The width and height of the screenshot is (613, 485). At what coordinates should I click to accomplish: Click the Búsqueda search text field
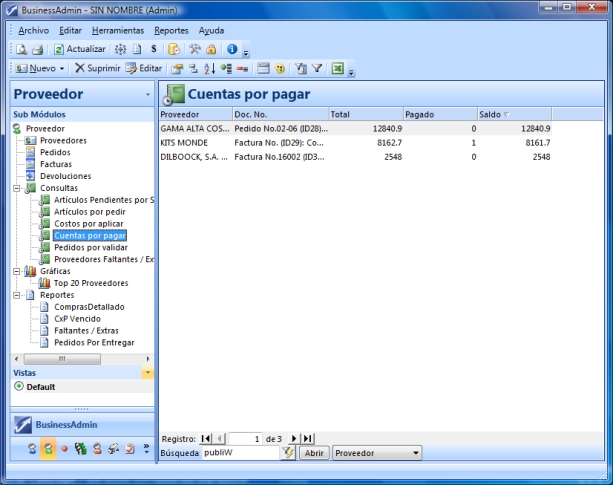(x=239, y=453)
